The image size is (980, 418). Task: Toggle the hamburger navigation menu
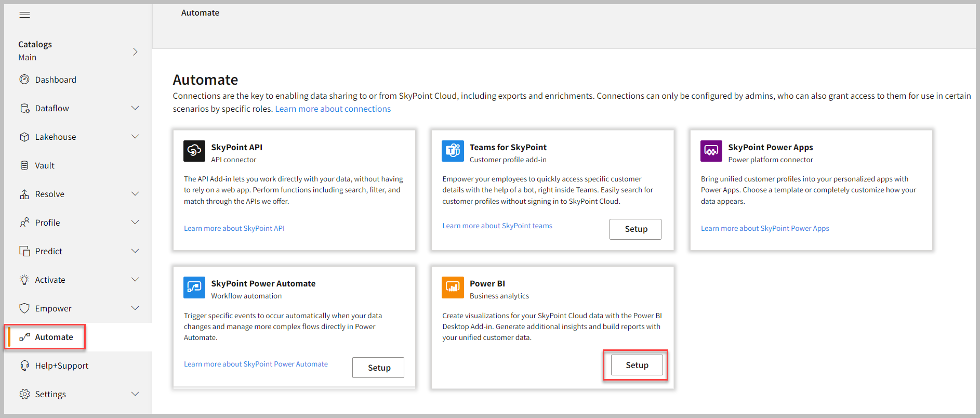click(24, 15)
